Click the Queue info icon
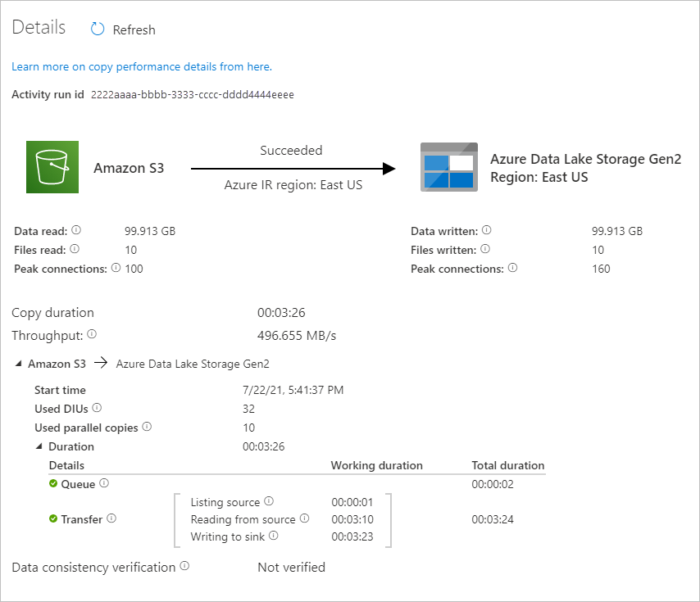The image size is (700, 602). pos(103,482)
